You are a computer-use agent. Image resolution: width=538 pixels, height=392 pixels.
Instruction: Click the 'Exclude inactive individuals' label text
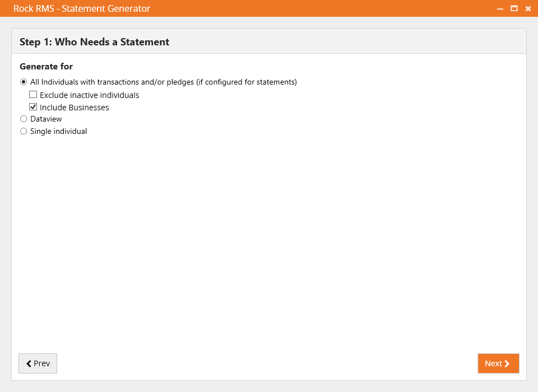(90, 95)
